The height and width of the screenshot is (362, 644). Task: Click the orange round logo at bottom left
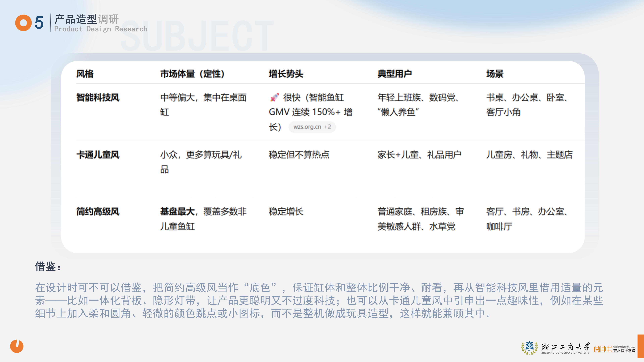(17, 346)
